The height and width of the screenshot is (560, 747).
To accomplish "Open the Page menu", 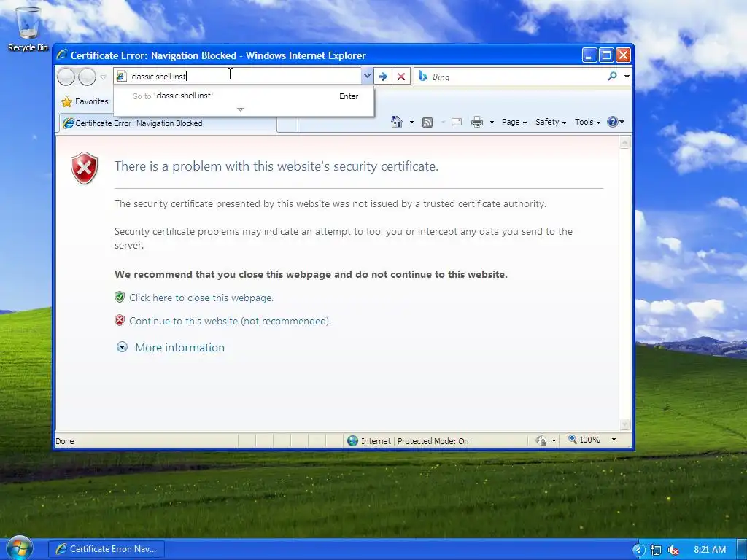I will click(514, 122).
